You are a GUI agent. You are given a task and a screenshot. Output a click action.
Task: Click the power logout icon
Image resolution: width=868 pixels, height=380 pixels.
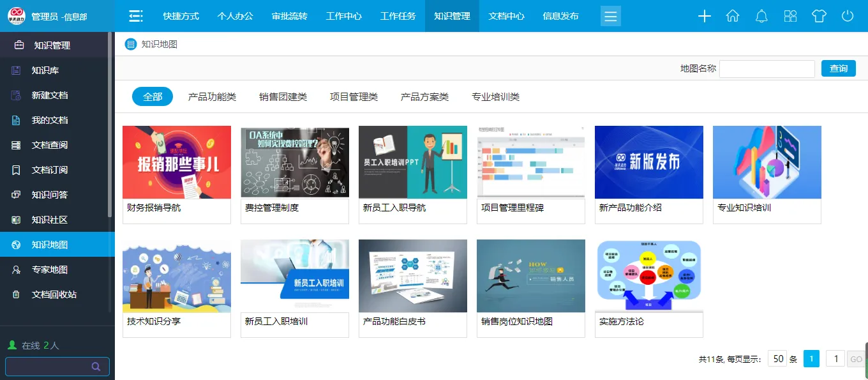pyautogui.click(x=848, y=17)
